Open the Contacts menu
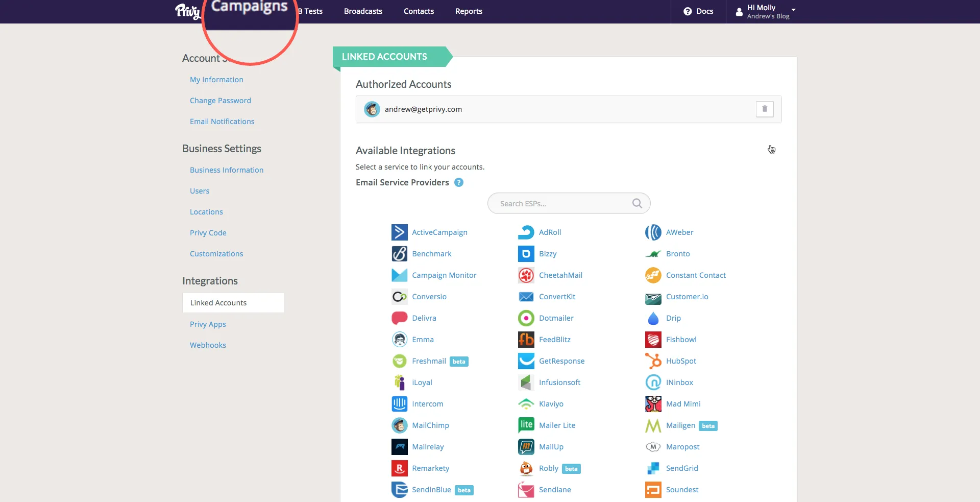Viewport: 980px width, 502px height. click(x=419, y=11)
